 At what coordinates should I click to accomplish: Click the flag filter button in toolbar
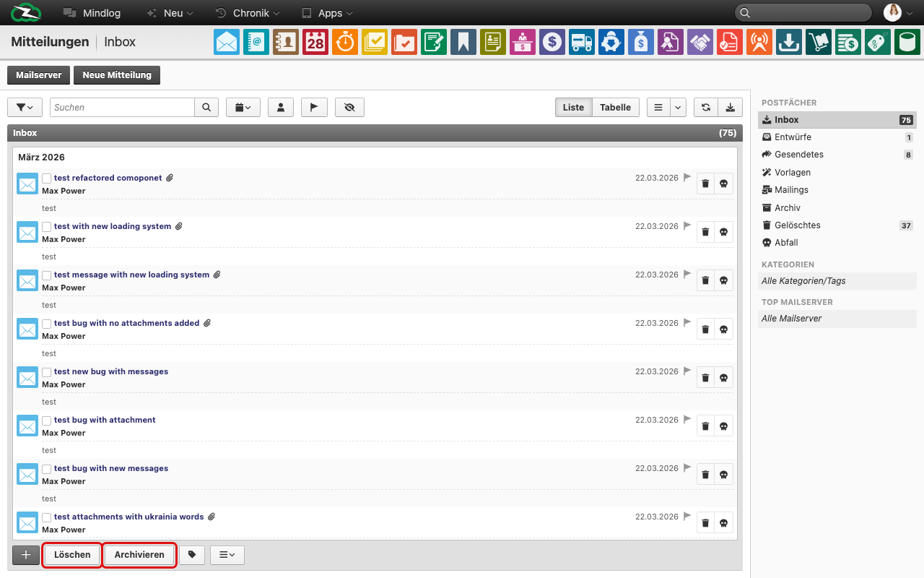pyautogui.click(x=314, y=107)
